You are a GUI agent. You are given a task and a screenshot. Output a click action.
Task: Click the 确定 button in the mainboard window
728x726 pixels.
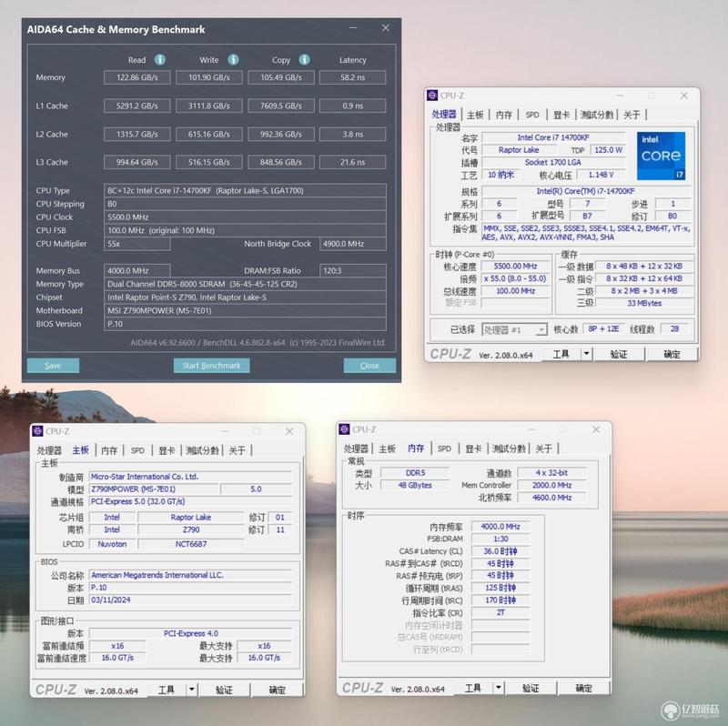[x=278, y=690]
